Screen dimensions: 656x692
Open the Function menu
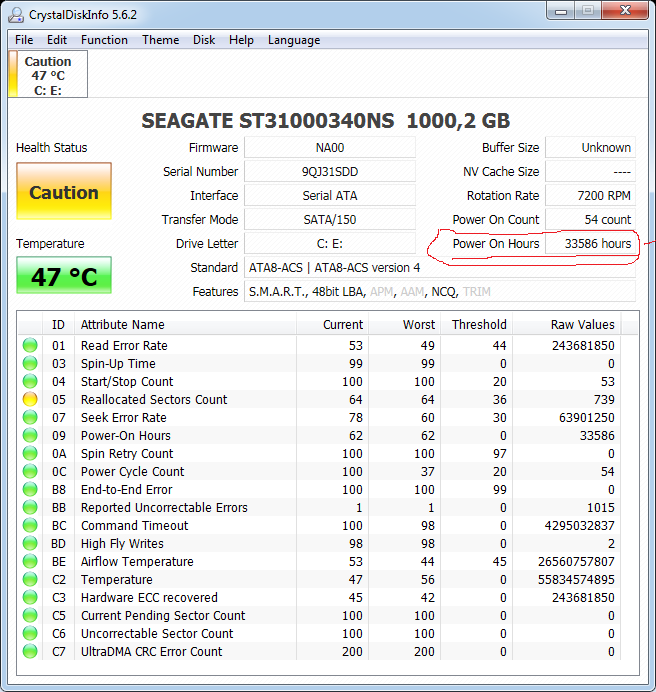point(104,40)
